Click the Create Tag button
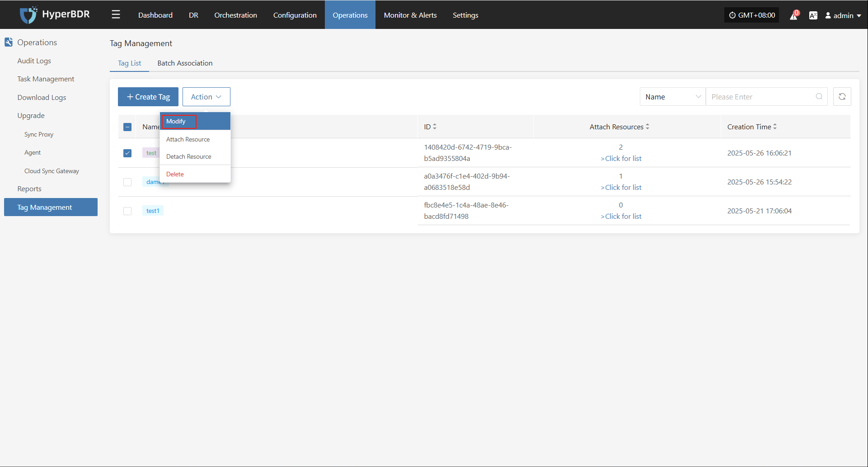Viewport: 868px width, 467px height. point(148,97)
